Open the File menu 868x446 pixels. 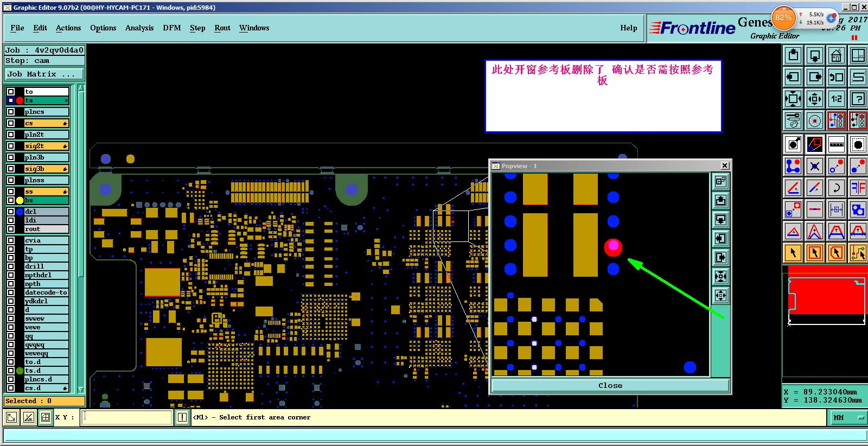click(17, 28)
